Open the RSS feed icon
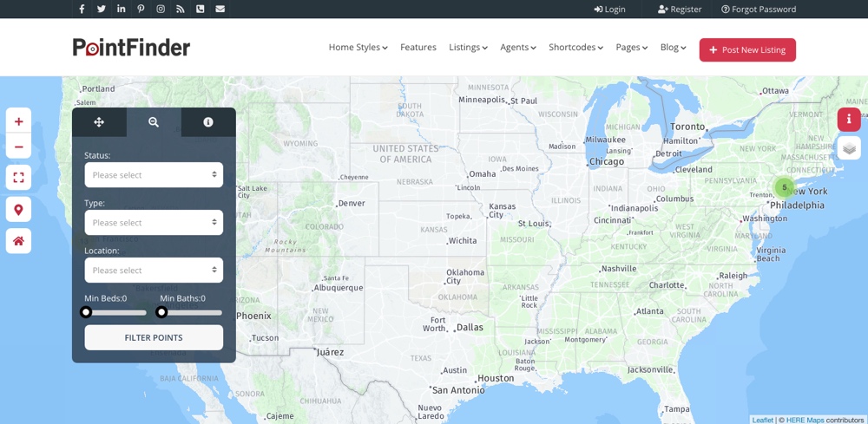Screen dimensions: 868x424 [181, 9]
